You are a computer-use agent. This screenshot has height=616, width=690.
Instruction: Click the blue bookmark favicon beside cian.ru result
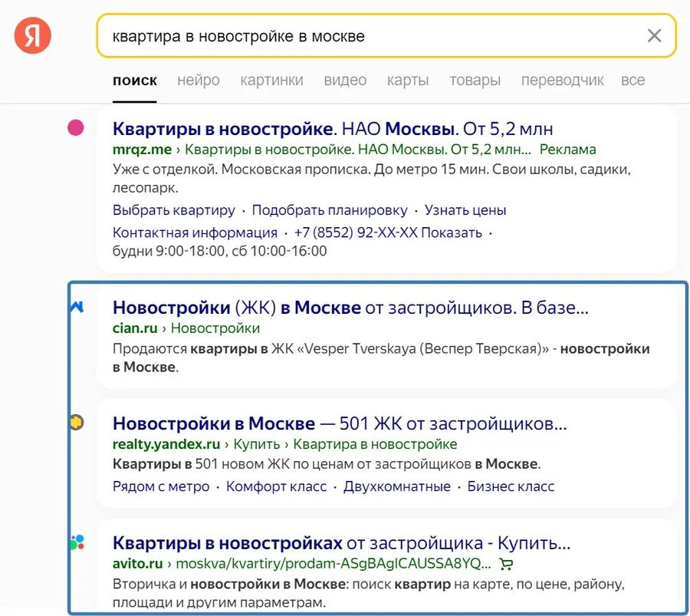pos(76,305)
